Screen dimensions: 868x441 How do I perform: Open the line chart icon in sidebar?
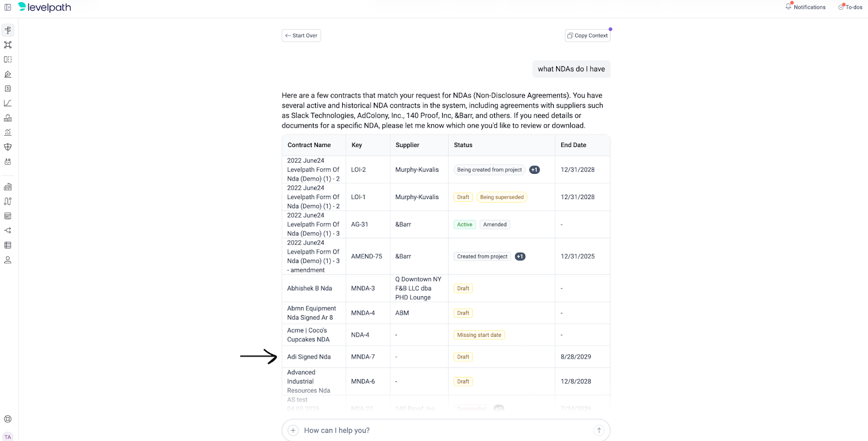(x=8, y=103)
